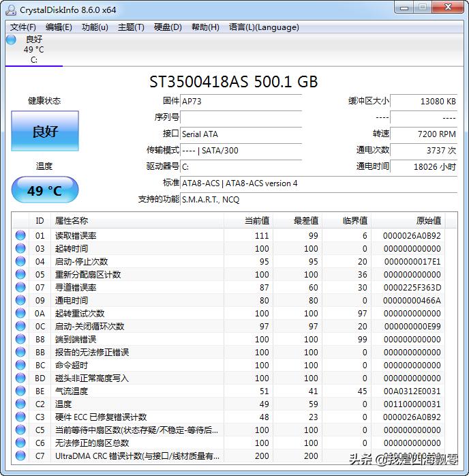Viewport: 469px width, 476px height.
Task: Click the transfer mode field SATA/300
Action: pos(241,150)
